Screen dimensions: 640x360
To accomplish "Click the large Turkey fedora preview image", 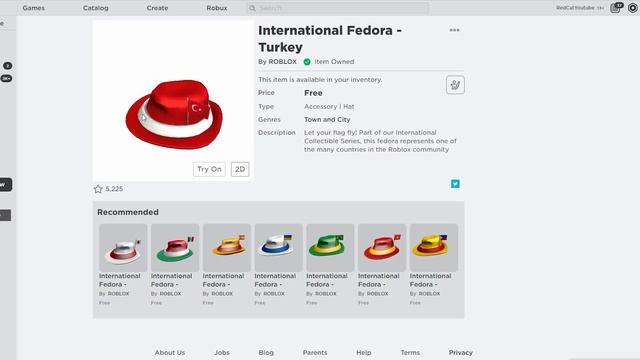I will click(173, 101).
